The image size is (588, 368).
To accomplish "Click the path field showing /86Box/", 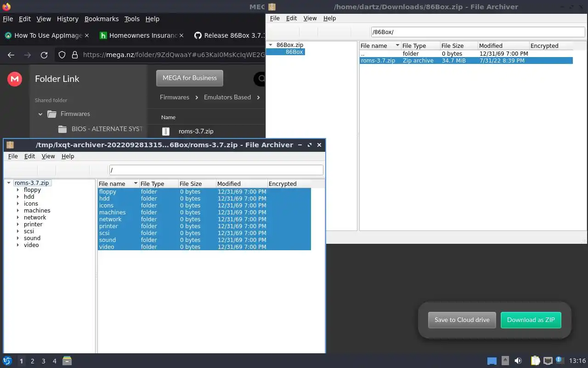I will pos(478,32).
